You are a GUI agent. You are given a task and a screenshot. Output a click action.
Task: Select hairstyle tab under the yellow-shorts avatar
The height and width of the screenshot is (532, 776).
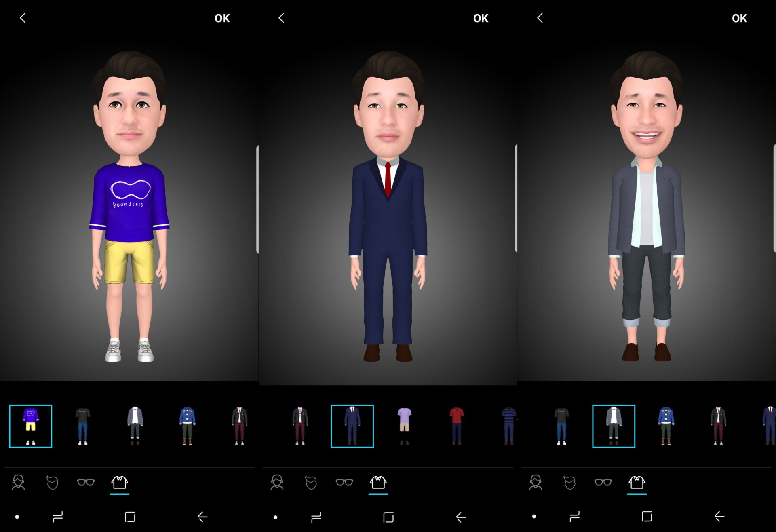[52, 482]
